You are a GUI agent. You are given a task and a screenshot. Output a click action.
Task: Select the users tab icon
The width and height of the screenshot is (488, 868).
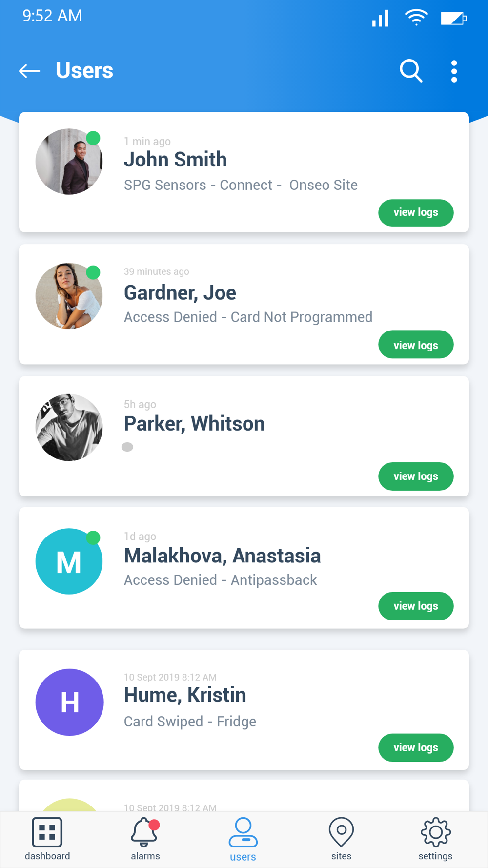pos(243,832)
